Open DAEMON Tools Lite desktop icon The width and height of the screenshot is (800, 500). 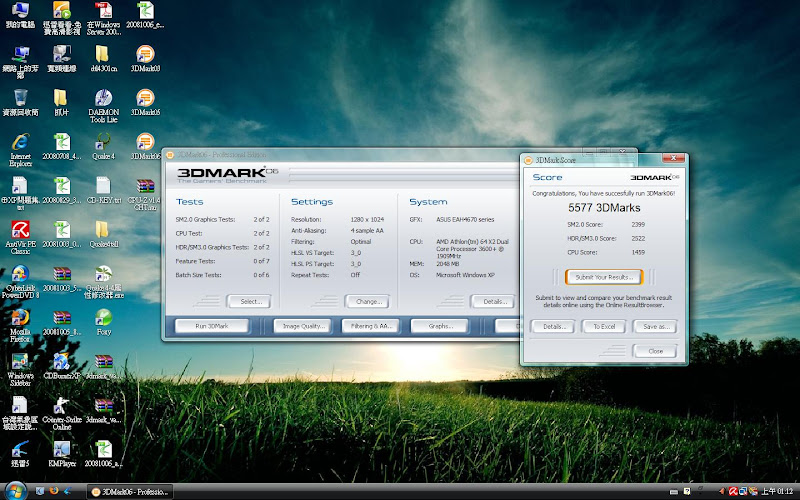[104, 99]
